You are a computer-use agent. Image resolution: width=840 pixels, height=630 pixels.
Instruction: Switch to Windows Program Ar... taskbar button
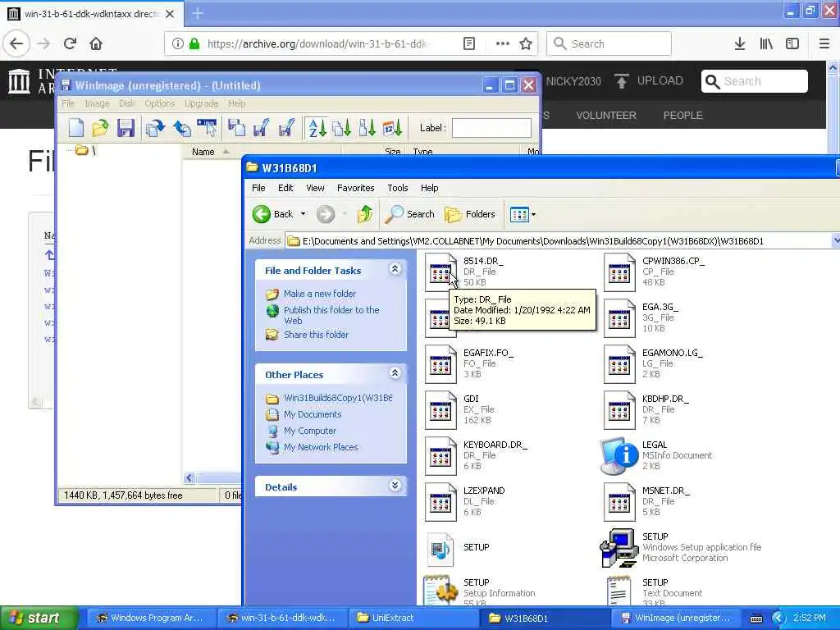[151, 618]
